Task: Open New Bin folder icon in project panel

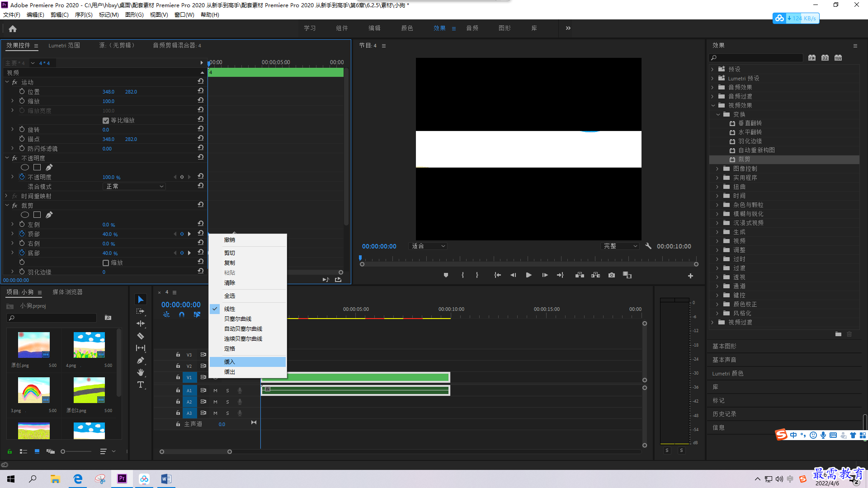Action: tap(108, 318)
